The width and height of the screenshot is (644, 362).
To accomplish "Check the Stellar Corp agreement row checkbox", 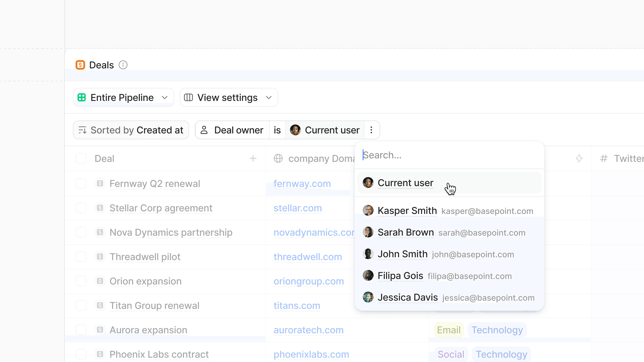I will tap(81, 208).
